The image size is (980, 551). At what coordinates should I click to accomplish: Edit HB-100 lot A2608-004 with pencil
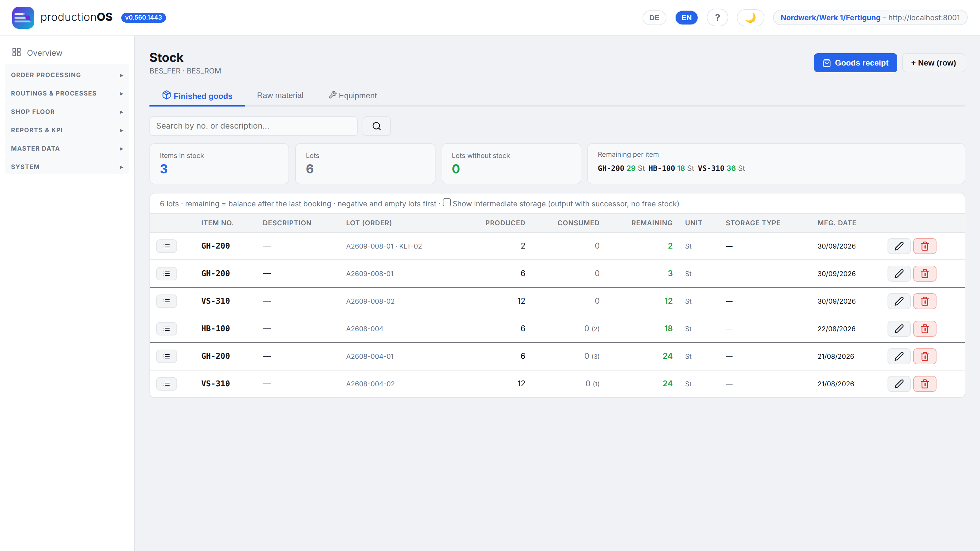899,328
